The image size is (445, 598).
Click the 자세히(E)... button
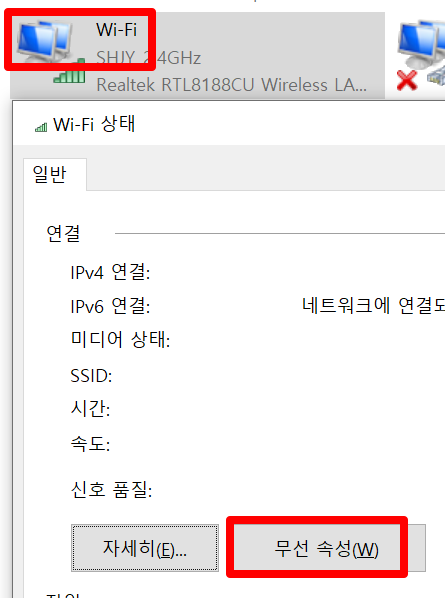tap(145, 548)
